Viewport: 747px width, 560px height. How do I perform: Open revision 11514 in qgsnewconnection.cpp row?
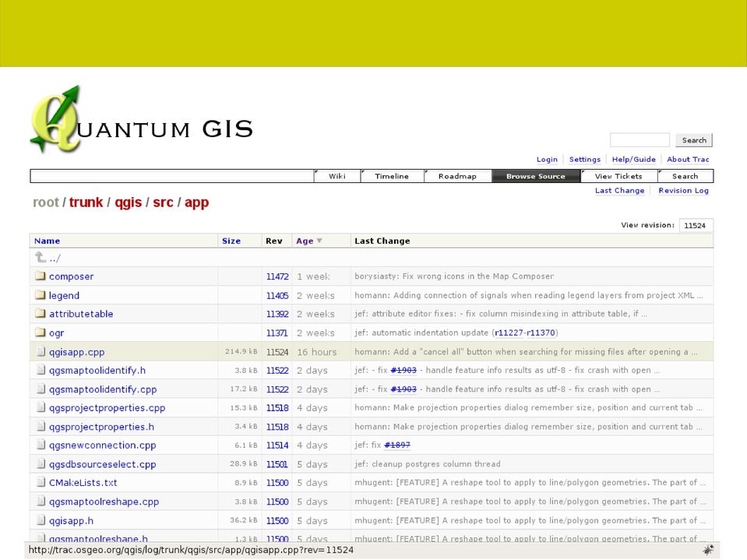(277, 445)
